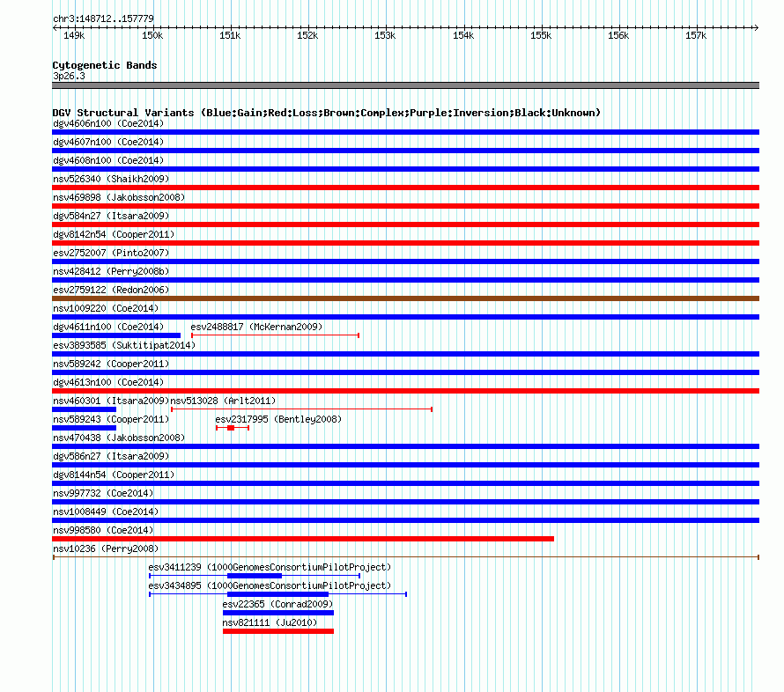Image resolution: width=784 pixels, height=692 pixels.
Task: Click the gray 3p26.3 cytogenetic band bar
Action: [405, 85]
